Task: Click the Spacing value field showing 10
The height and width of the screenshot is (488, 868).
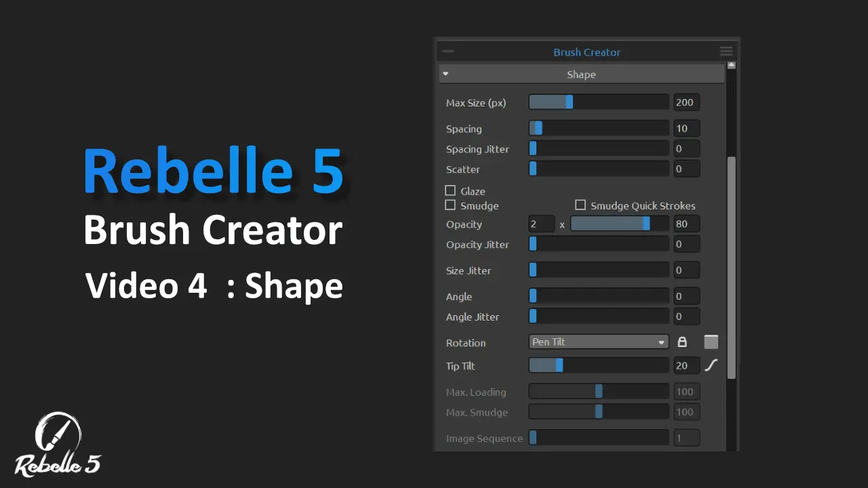Action: point(686,129)
